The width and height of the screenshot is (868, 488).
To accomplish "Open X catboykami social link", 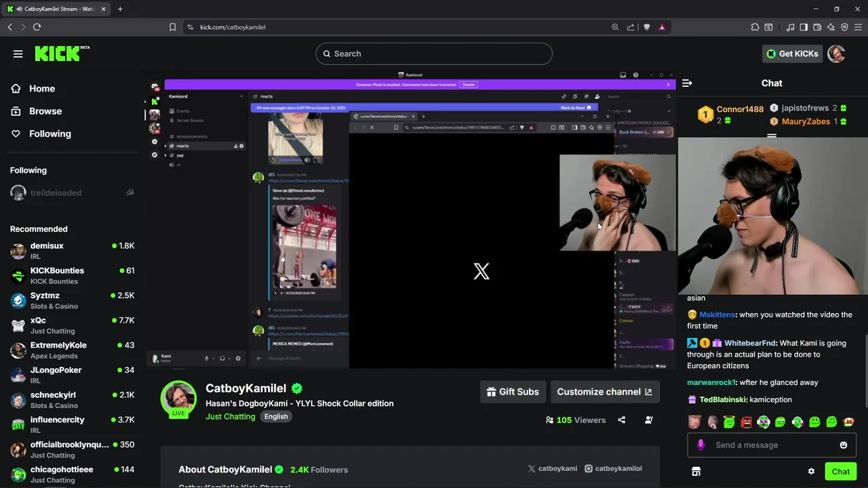I will pyautogui.click(x=552, y=468).
